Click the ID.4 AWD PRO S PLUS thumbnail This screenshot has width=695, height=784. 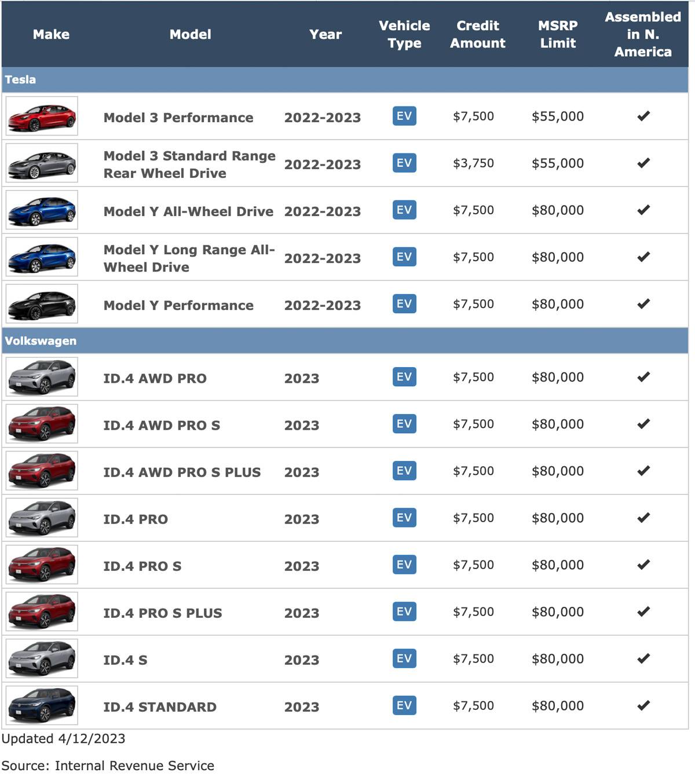coord(42,471)
